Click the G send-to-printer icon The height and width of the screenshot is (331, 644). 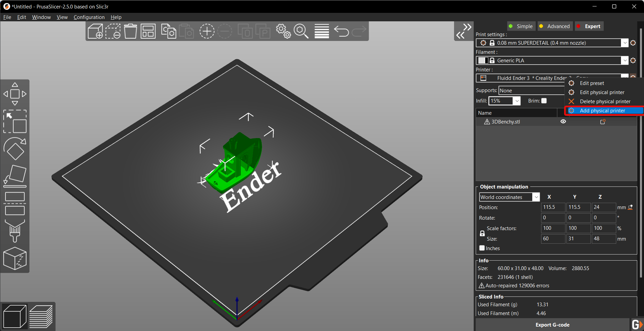coord(637,325)
